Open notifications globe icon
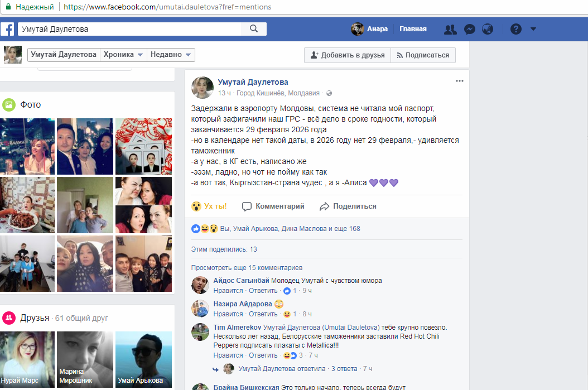588x390 pixels. 488,30
